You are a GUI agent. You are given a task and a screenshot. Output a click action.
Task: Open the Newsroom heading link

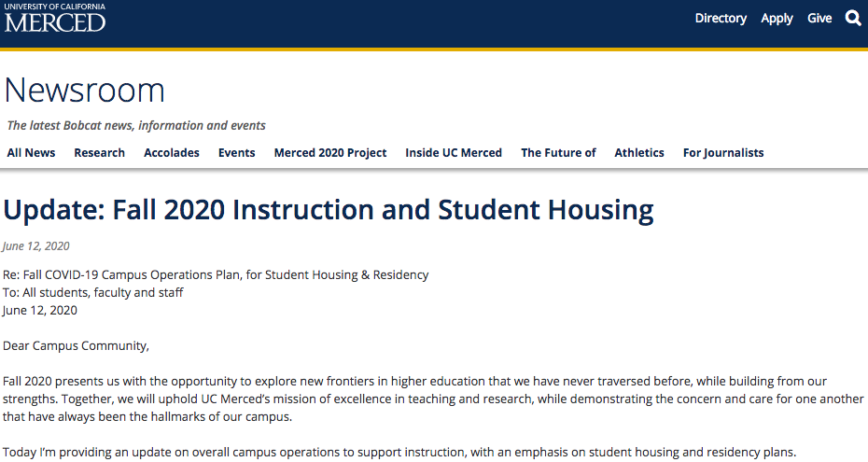point(85,91)
